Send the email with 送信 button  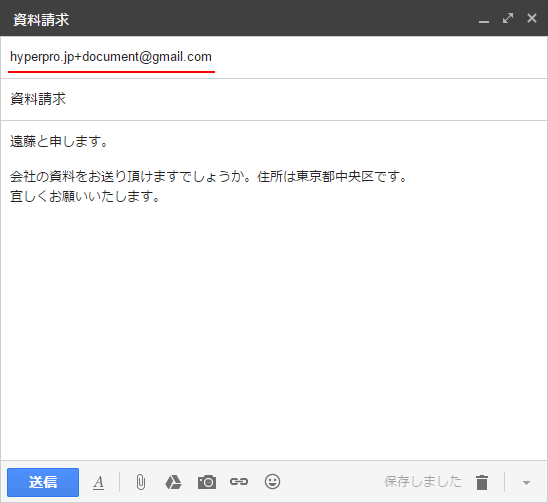pos(43,482)
